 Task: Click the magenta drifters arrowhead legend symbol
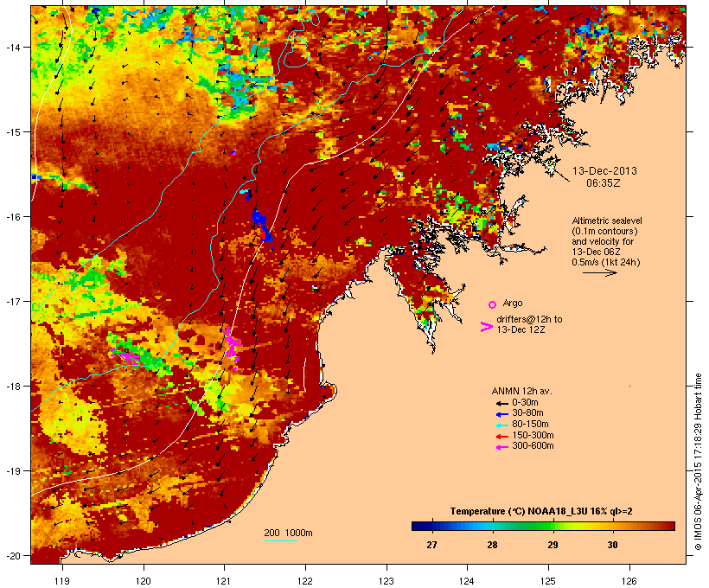click(486, 327)
